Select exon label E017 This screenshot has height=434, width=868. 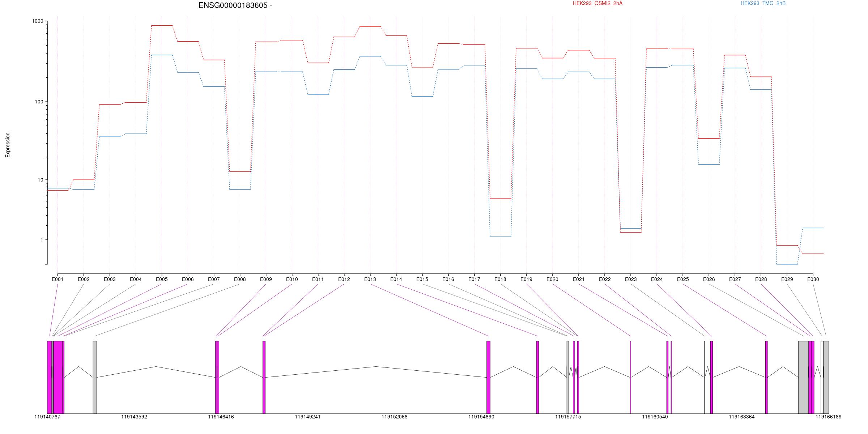[x=474, y=279]
